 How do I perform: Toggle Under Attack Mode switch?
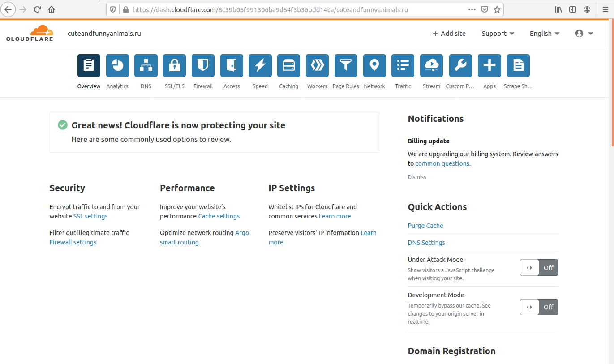coord(539,268)
